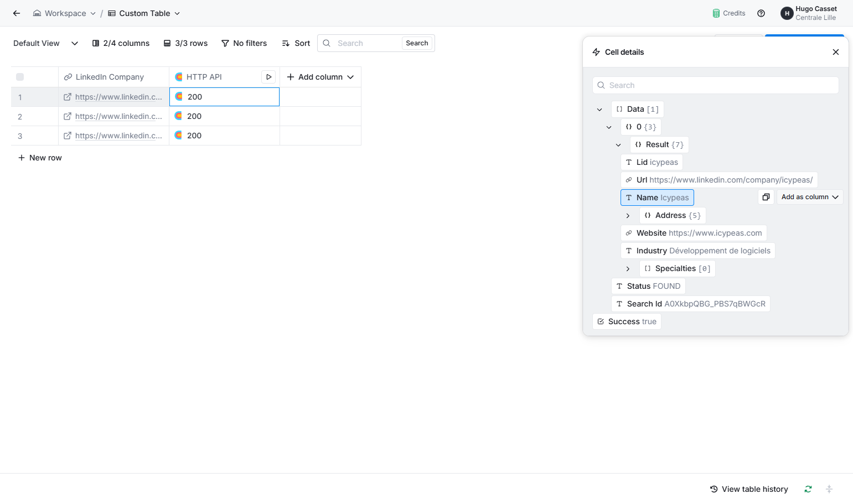
Task: Collapse the Result node chevron
Action: [618, 145]
